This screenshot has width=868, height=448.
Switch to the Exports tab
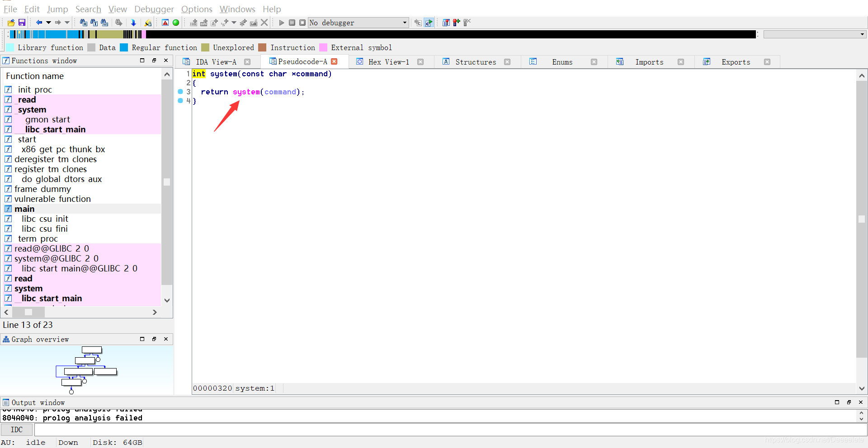tap(736, 62)
